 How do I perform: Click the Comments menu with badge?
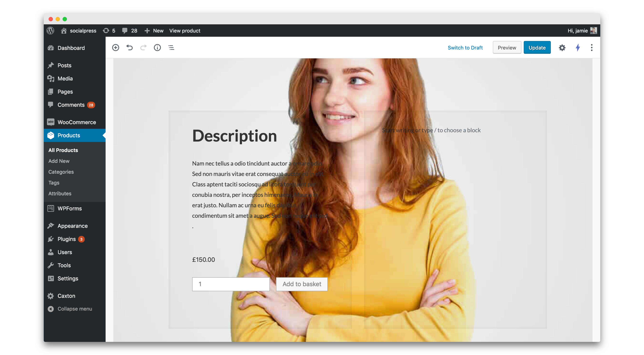pyautogui.click(x=71, y=105)
